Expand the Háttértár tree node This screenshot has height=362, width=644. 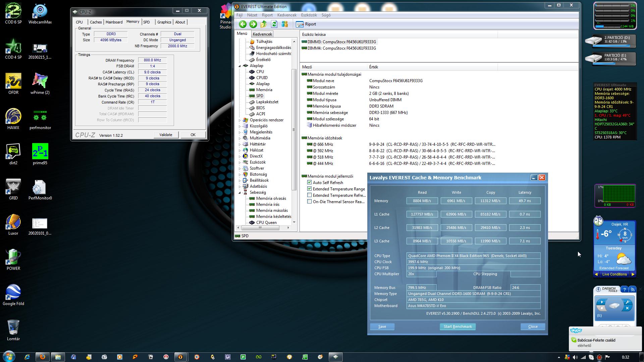click(240, 144)
